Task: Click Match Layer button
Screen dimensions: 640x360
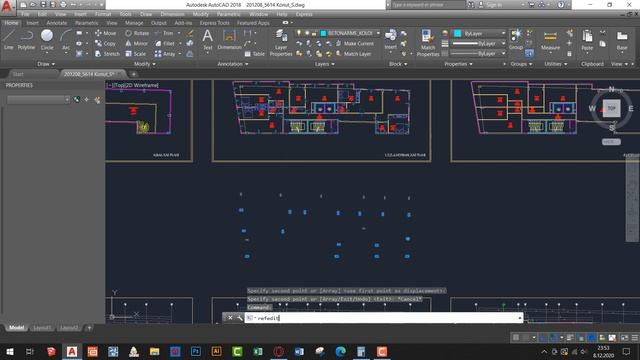Action: pyautogui.click(x=353, y=53)
